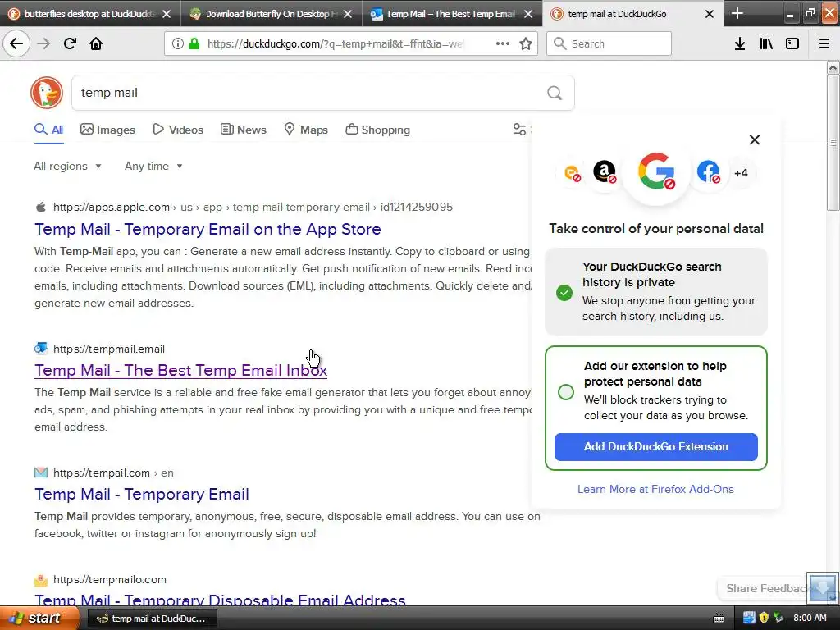Click the address bar URL
The image size is (840, 630).
(335, 43)
